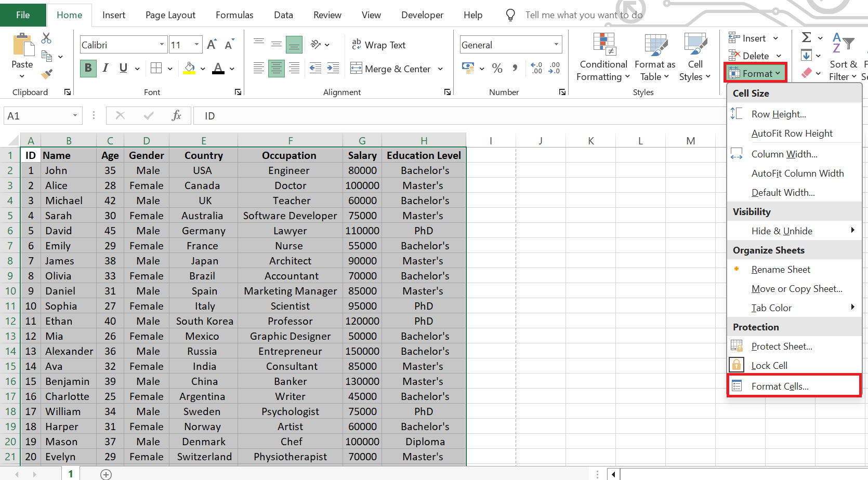Select Rename Sheet menu item
868x480 pixels.
click(794, 269)
